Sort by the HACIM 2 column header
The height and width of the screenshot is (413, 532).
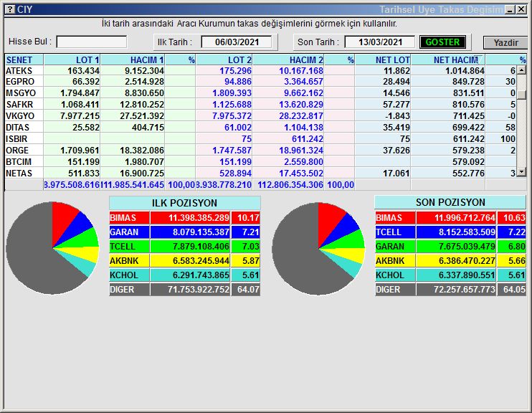tap(288, 60)
